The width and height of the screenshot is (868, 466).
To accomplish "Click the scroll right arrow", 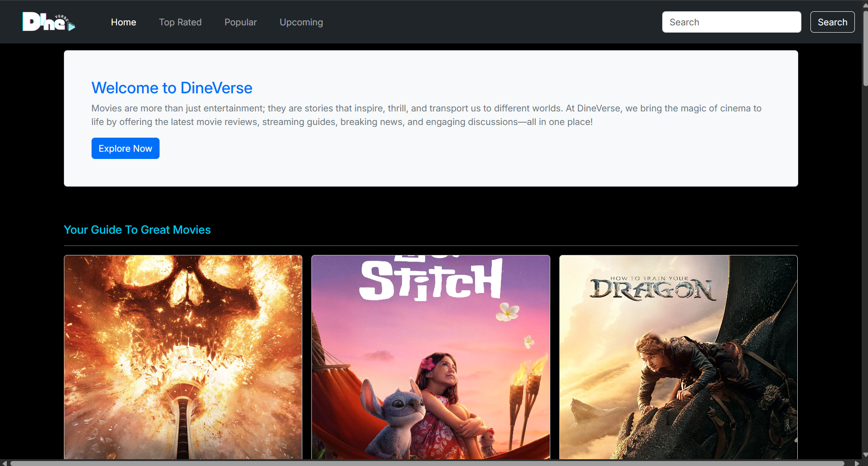I will point(857,463).
